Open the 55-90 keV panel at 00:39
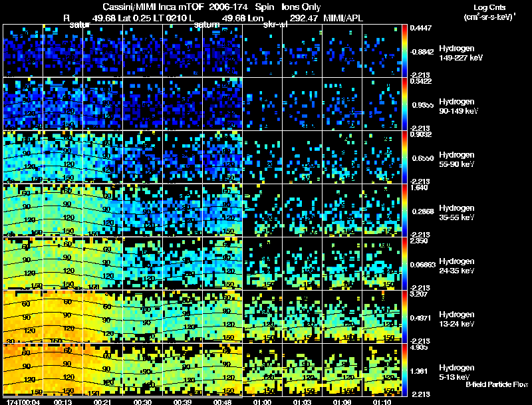 click(x=183, y=157)
